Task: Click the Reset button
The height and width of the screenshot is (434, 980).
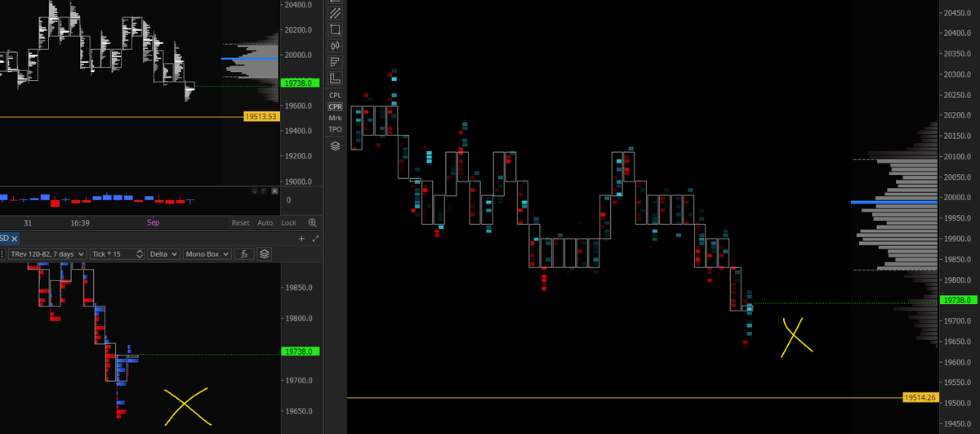Action: click(x=241, y=222)
